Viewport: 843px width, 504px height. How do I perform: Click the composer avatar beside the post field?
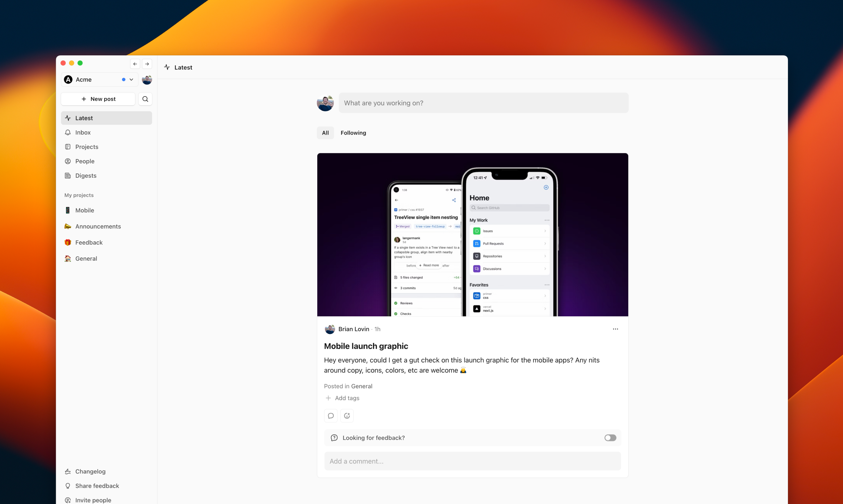(x=325, y=103)
